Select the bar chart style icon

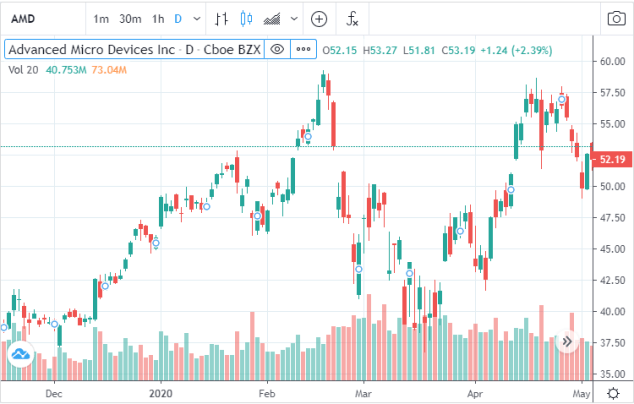point(221,19)
